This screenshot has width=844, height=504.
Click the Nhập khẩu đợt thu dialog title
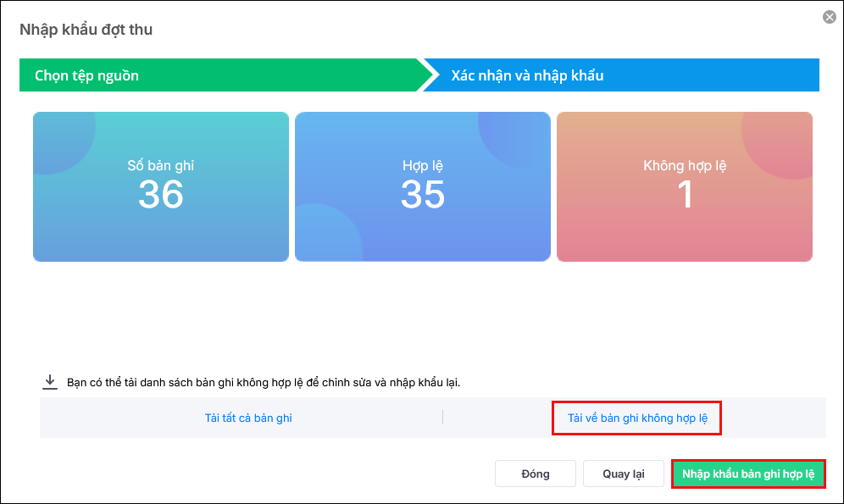86,30
